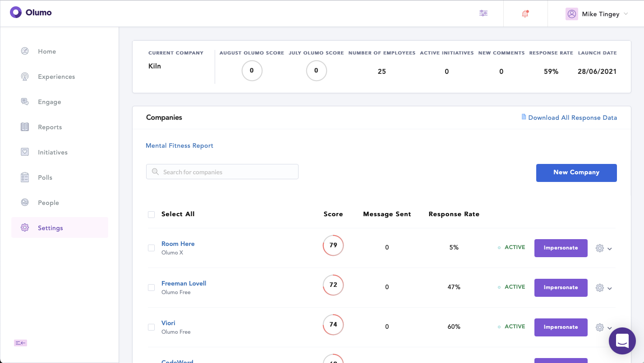Click the Search for companies field
644x363 pixels.
[x=222, y=172]
